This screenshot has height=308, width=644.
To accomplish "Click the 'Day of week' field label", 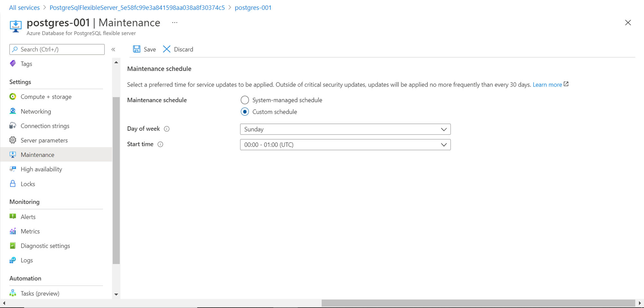I will 143,129.
